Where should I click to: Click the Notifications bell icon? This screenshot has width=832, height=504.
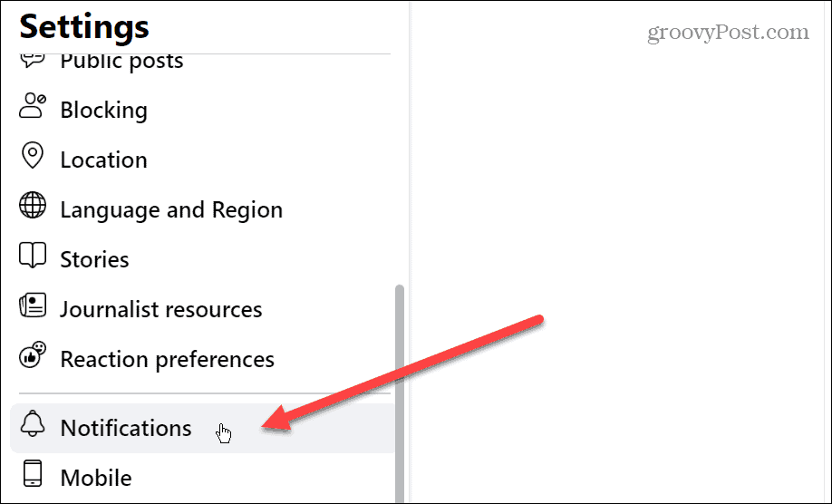tap(33, 423)
